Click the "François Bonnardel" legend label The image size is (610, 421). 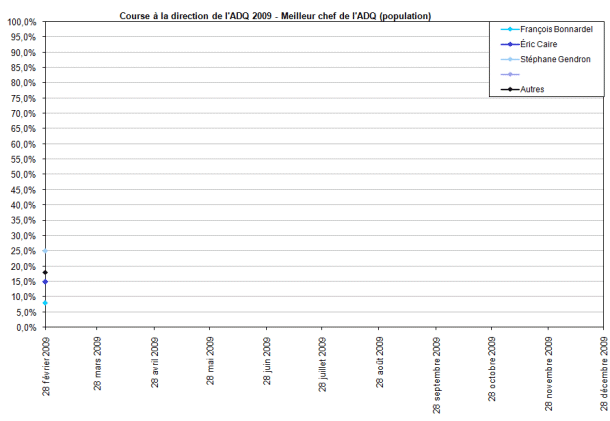556,29
